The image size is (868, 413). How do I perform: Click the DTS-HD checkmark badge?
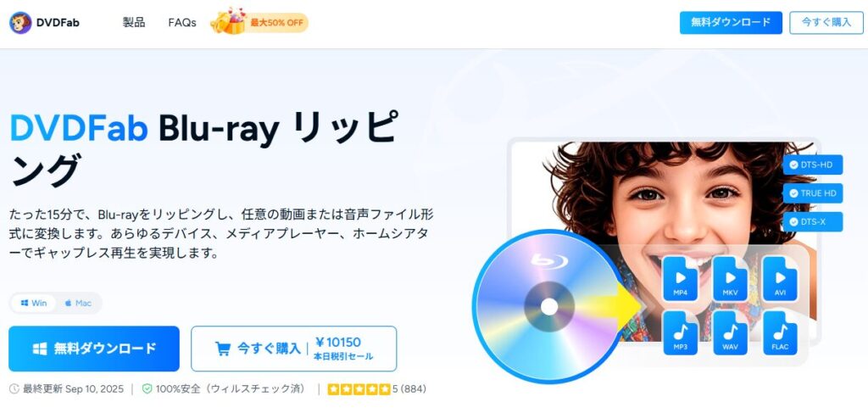(813, 165)
